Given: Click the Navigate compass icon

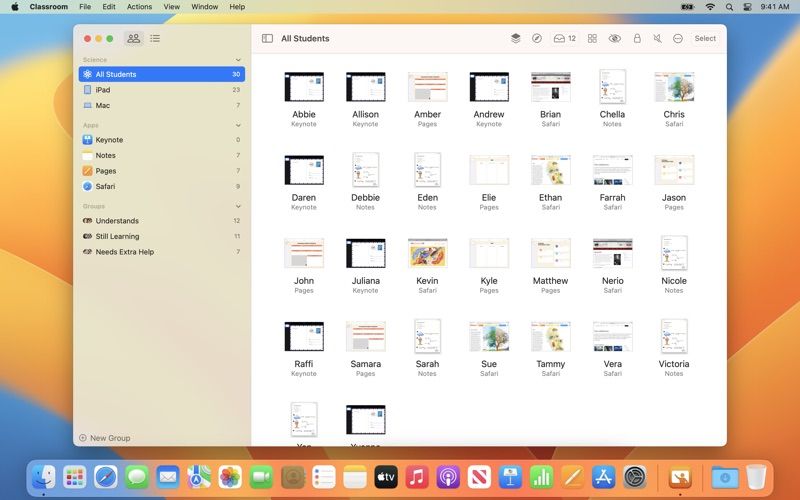Looking at the screenshot, I should click(x=537, y=38).
